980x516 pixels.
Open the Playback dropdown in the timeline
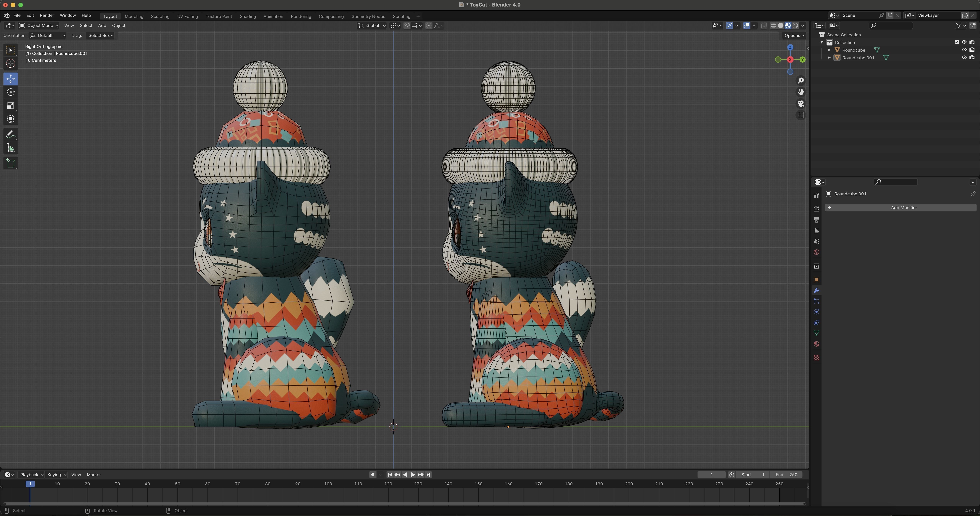pos(31,474)
